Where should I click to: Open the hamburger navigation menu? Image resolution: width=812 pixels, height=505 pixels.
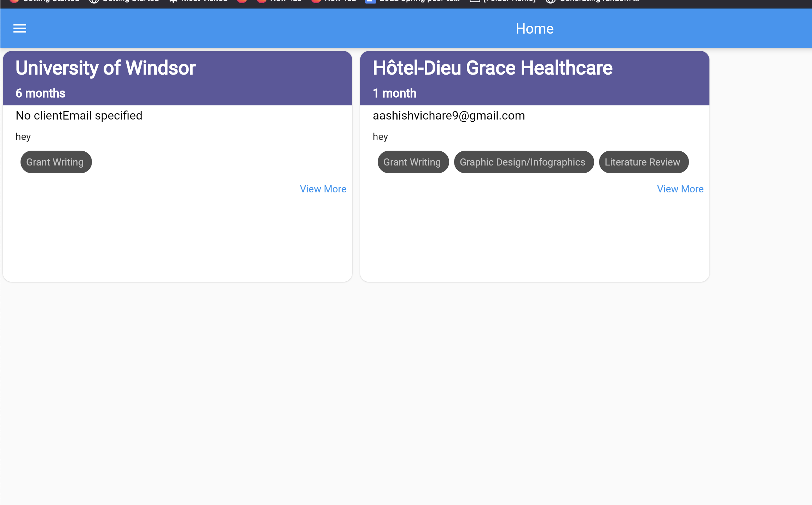(x=20, y=28)
